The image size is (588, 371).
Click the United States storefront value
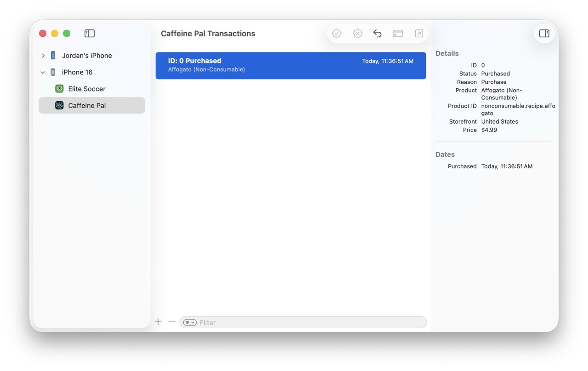(500, 122)
